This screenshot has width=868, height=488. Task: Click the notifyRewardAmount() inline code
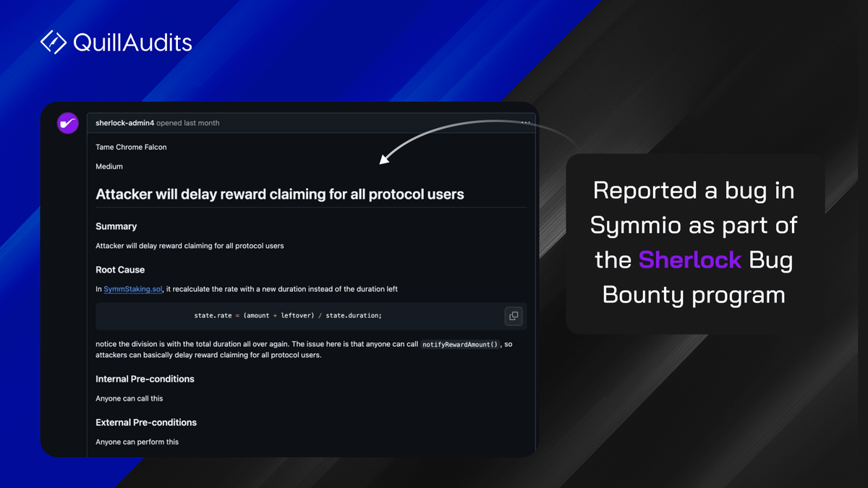[x=461, y=344]
